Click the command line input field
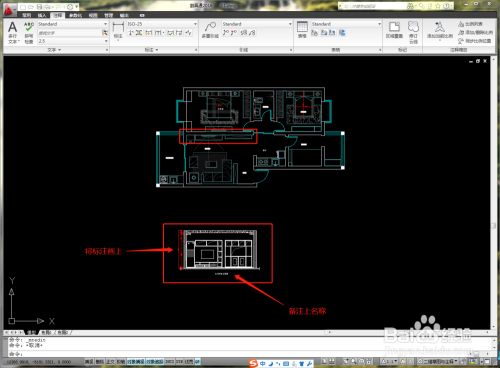This screenshot has height=368, width=500. point(247,354)
